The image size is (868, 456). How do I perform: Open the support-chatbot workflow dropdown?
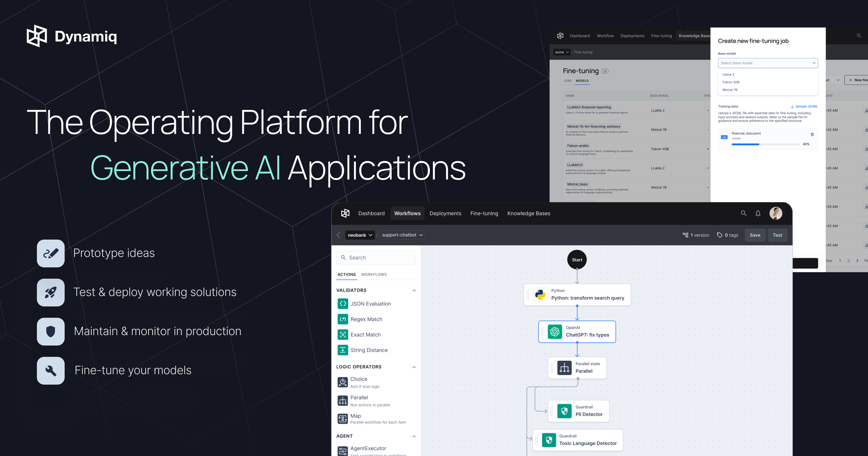coord(402,235)
